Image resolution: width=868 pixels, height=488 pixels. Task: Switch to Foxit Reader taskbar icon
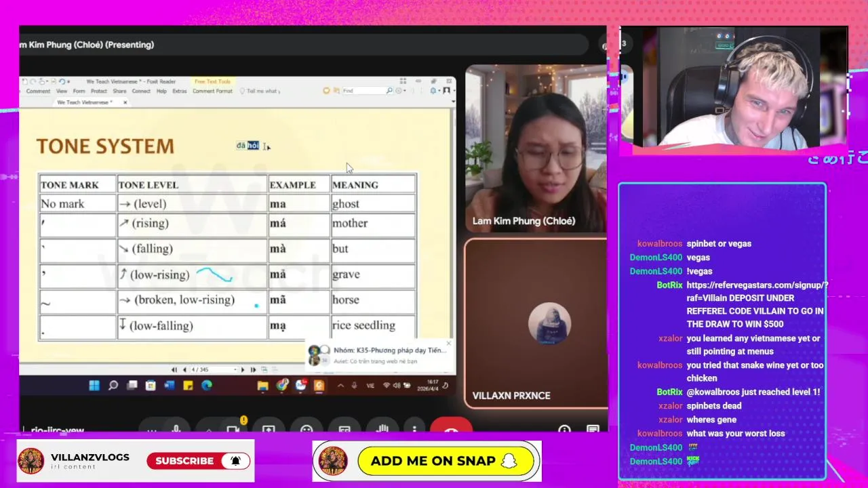pos(319,386)
